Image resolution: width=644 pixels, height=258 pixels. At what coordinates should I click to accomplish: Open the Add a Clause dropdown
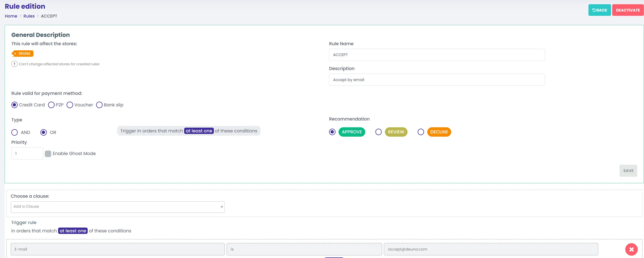pyautogui.click(x=118, y=207)
